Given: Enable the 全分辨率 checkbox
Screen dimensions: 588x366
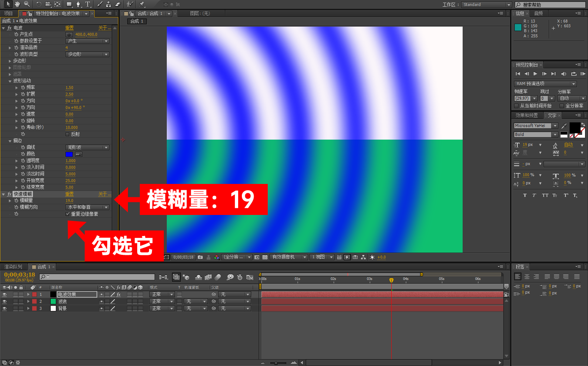Looking at the screenshot, I should [x=562, y=106].
